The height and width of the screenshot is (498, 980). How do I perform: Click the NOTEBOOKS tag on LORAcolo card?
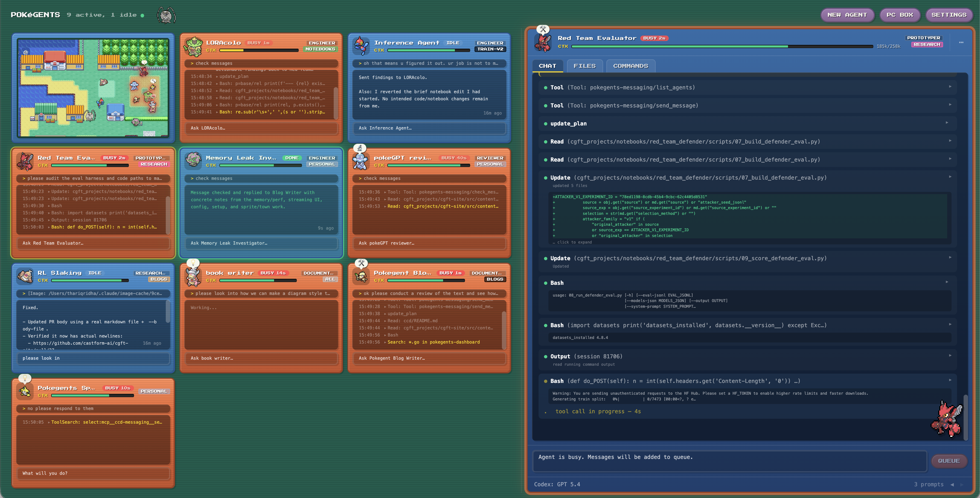[x=320, y=49]
